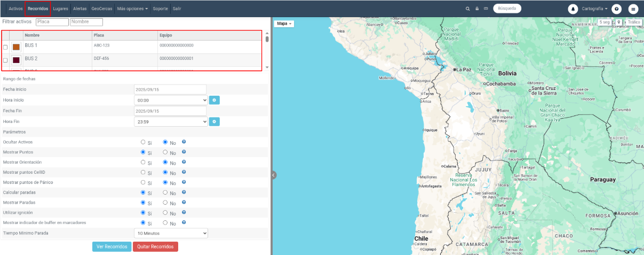Click the card icon next to padlock

pos(486,9)
